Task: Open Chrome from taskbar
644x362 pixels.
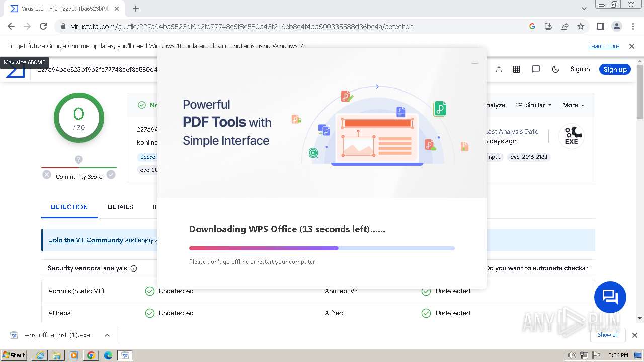Action: [91, 355]
